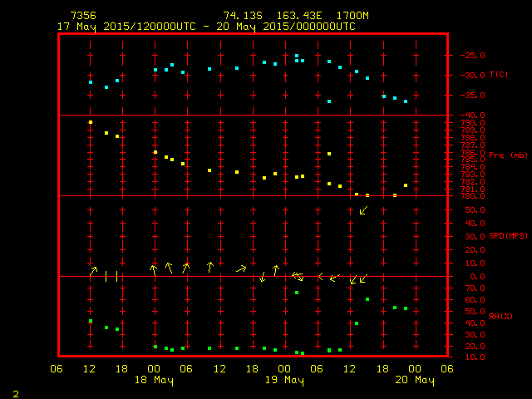Click the highest yellow pressure data point

pos(91,122)
